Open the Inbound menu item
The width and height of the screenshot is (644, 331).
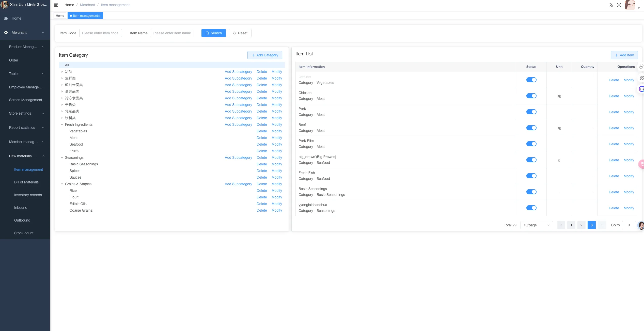21,208
